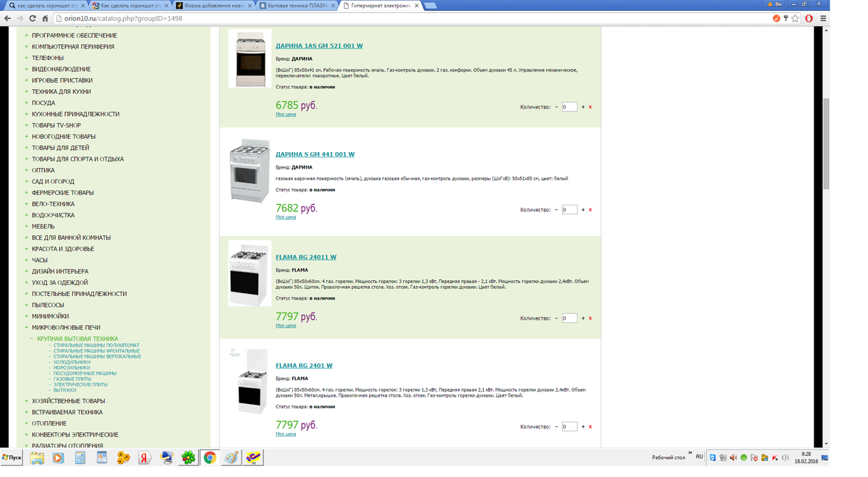
Task: Click the quantity field for FLAMA RG 2401 W
Action: pos(569,427)
